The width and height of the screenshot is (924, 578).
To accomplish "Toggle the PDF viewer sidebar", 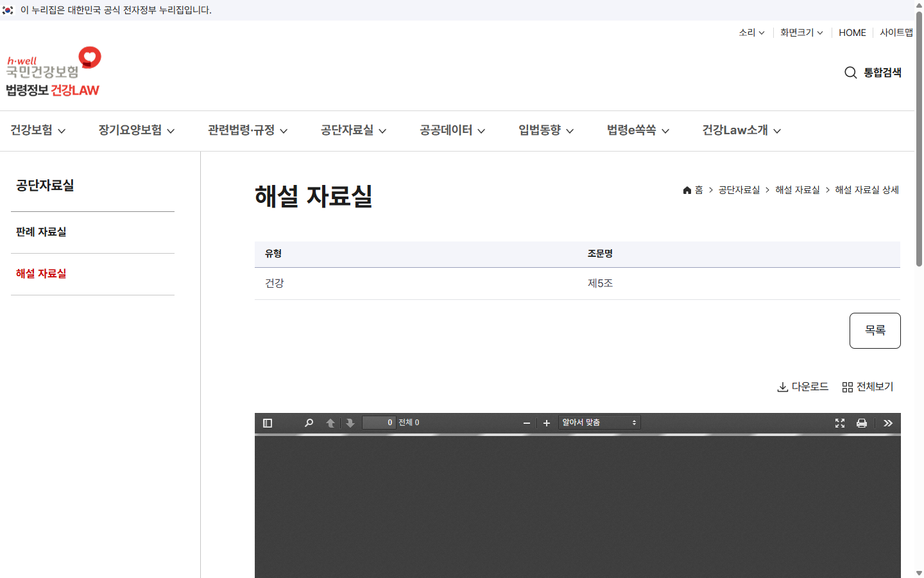I will 268,423.
